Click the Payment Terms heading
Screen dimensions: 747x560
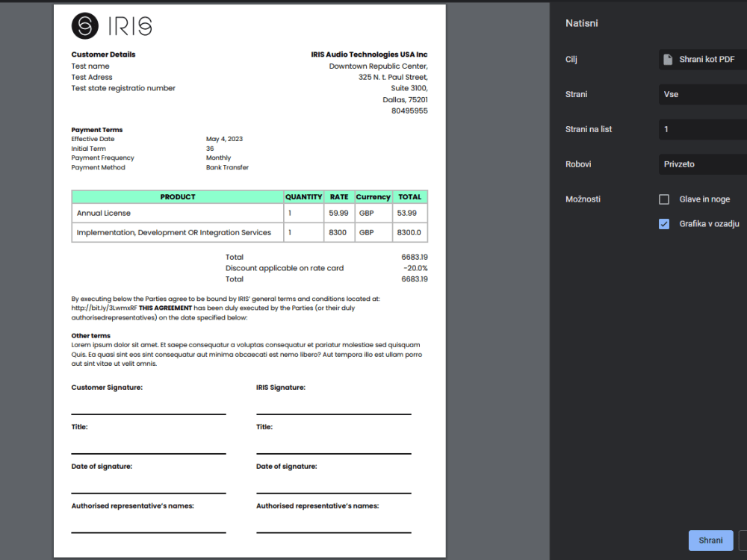(96, 129)
